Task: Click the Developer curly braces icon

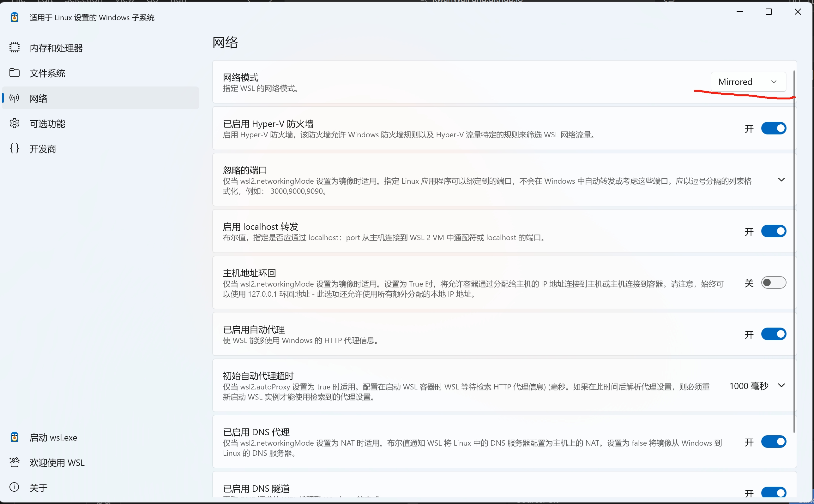Action: tap(14, 149)
